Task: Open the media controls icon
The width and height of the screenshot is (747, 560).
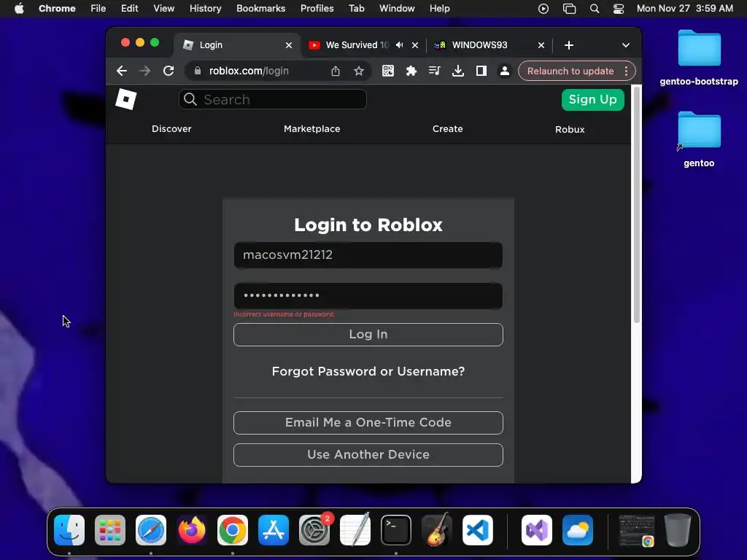Action: [435, 71]
